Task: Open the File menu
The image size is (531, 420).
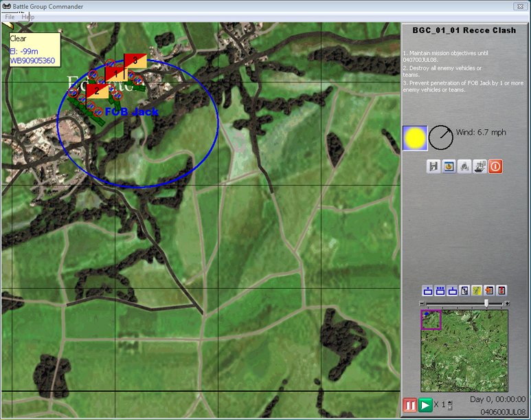Action: pos(10,16)
